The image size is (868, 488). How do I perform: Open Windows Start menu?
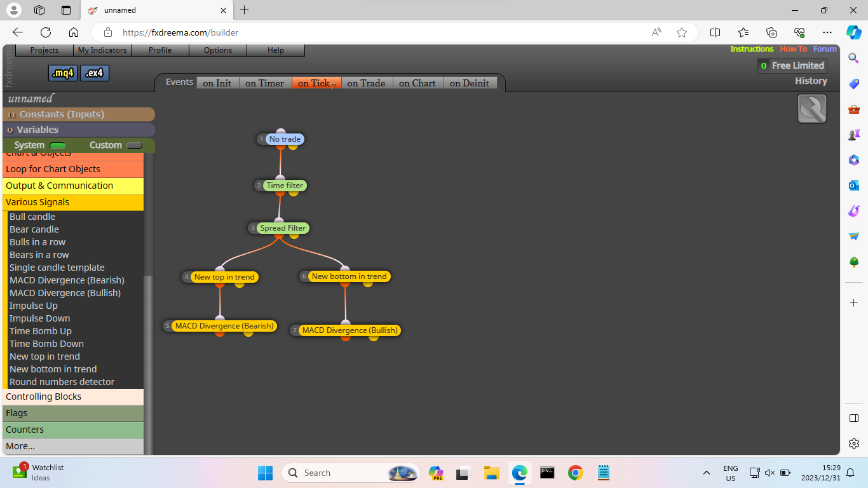pyautogui.click(x=265, y=473)
